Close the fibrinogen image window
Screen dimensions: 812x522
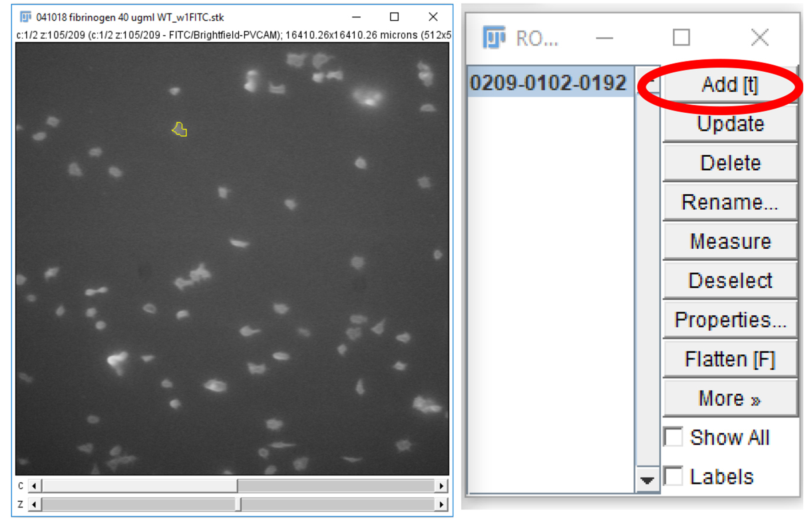point(433,17)
